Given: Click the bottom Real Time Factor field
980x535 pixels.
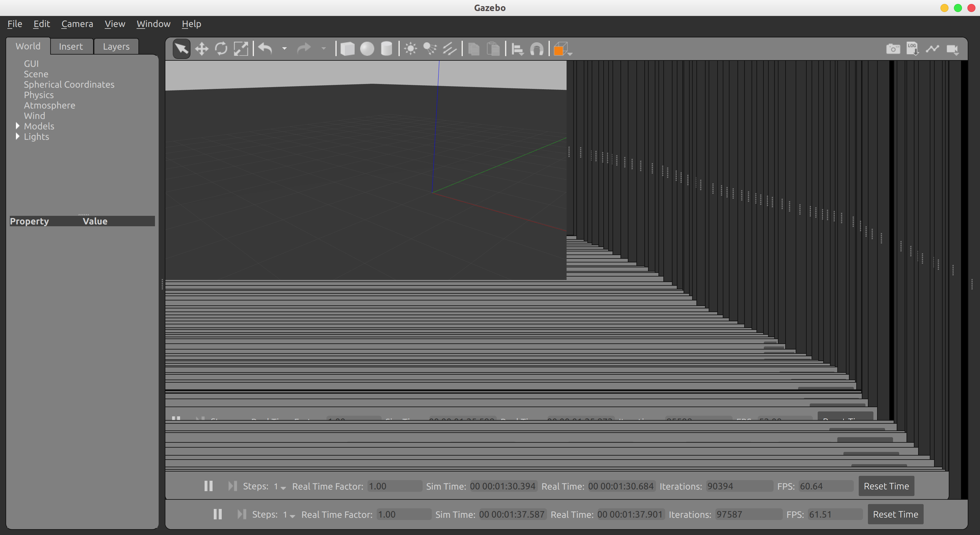Looking at the screenshot, I should click(x=404, y=514).
